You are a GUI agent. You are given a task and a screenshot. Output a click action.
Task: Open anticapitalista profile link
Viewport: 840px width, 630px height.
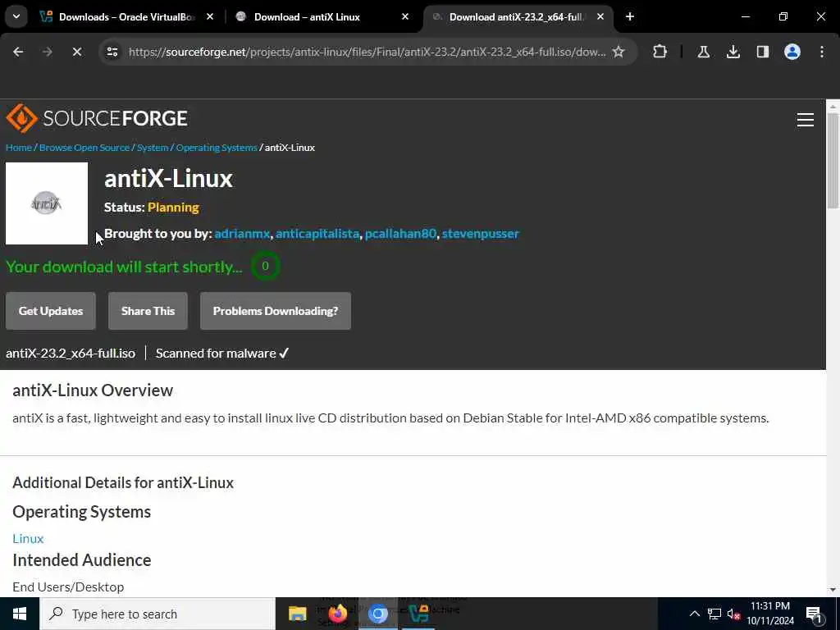(317, 234)
